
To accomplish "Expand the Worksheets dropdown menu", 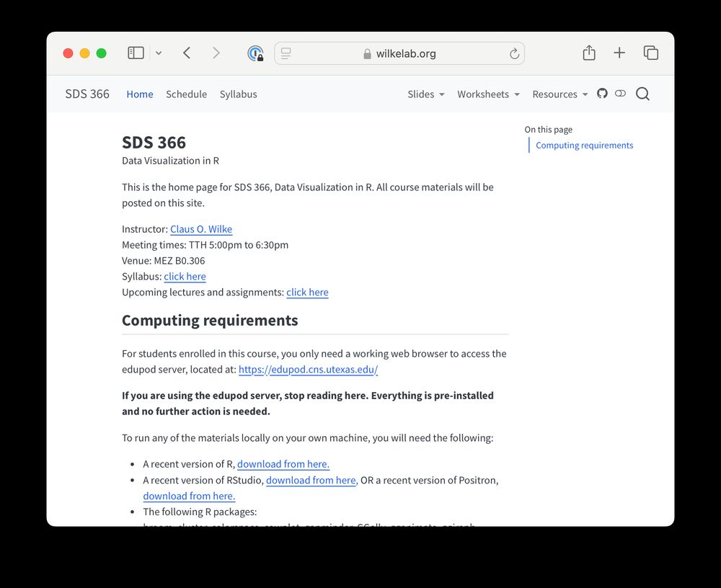I will tap(488, 94).
